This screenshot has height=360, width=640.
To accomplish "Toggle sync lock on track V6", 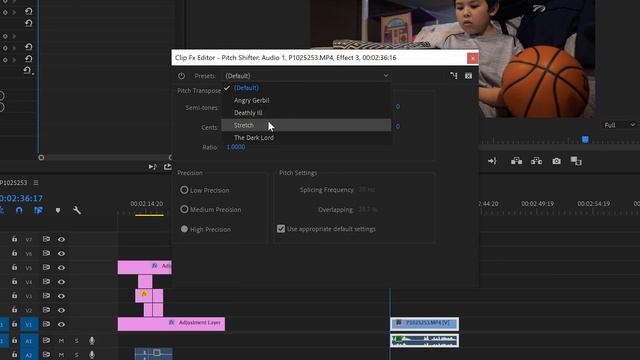I will (x=46, y=253).
